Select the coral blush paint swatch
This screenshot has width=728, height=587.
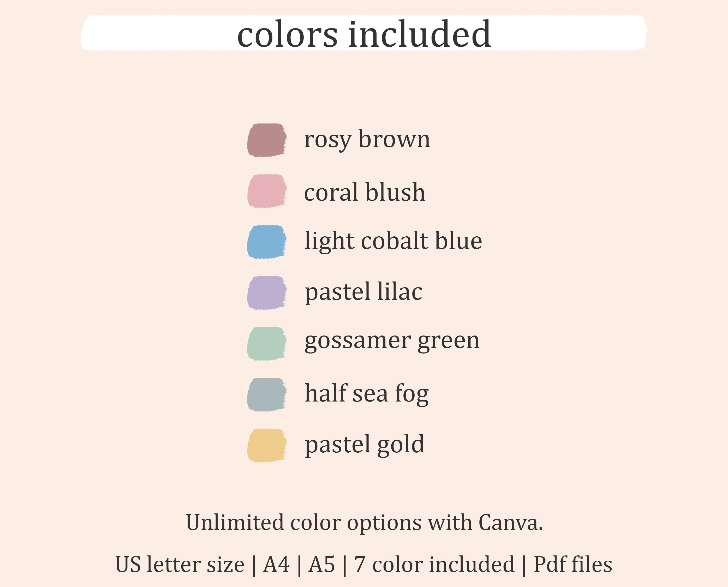coord(267,191)
